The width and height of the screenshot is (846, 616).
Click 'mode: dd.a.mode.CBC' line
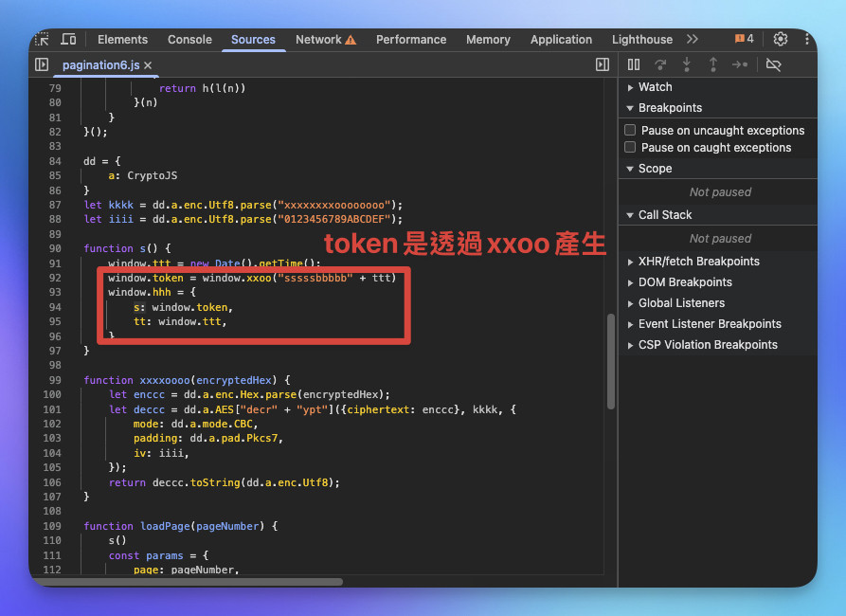click(195, 424)
